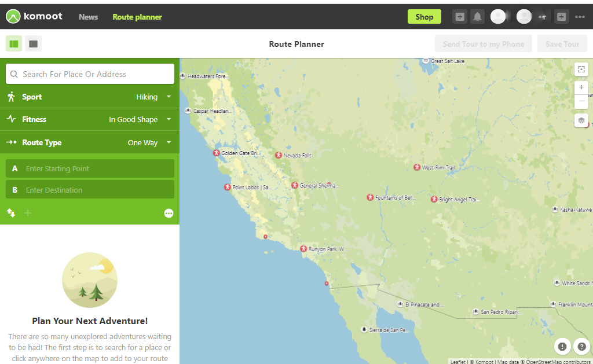The width and height of the screenshot is (593, 364).
Task: Click Sierra de San Pedro marker
Action: coord(364,330)
